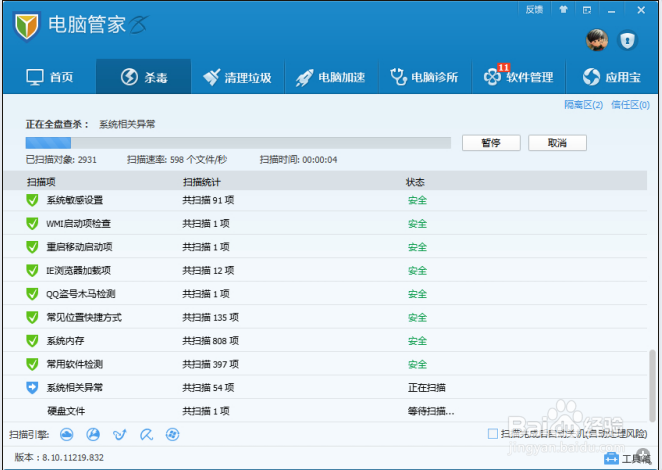Click the 已扫描对象: 2931 counter
662x470 pixels.
click(61, 160)
